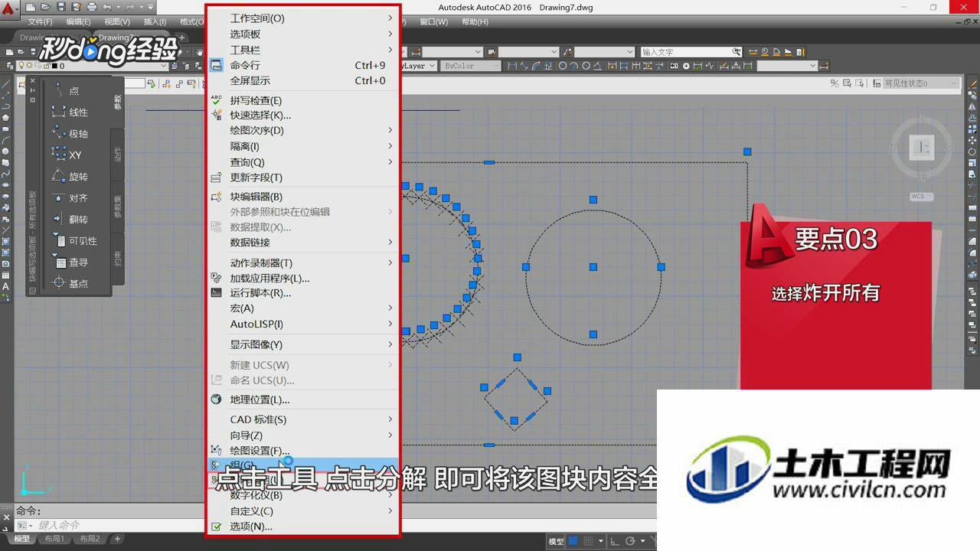Click the 模型 status bar button
The width and height of the screenshot is (980, 551).
pos(557,541)
